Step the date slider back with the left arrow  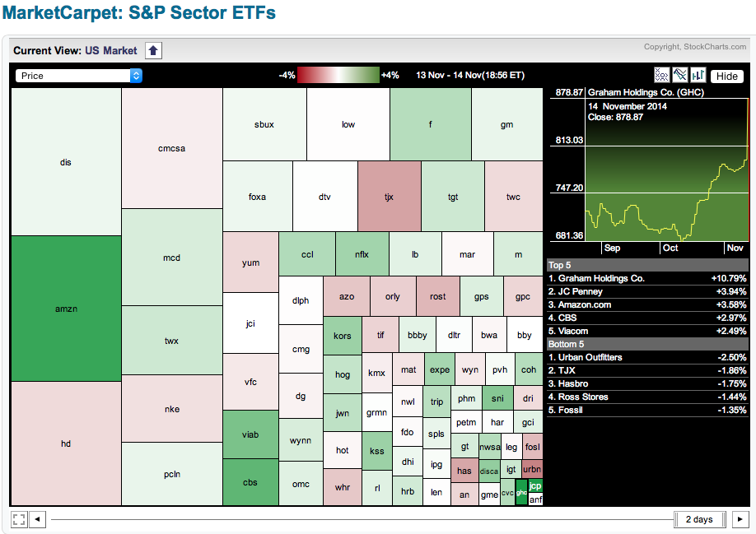point(38,519)
